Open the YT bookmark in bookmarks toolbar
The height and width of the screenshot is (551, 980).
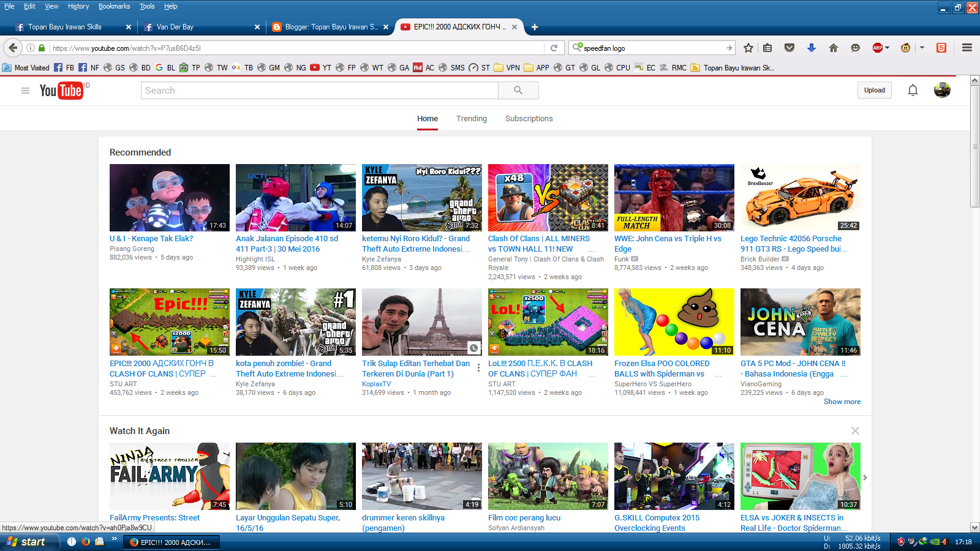tap(321, 68)
